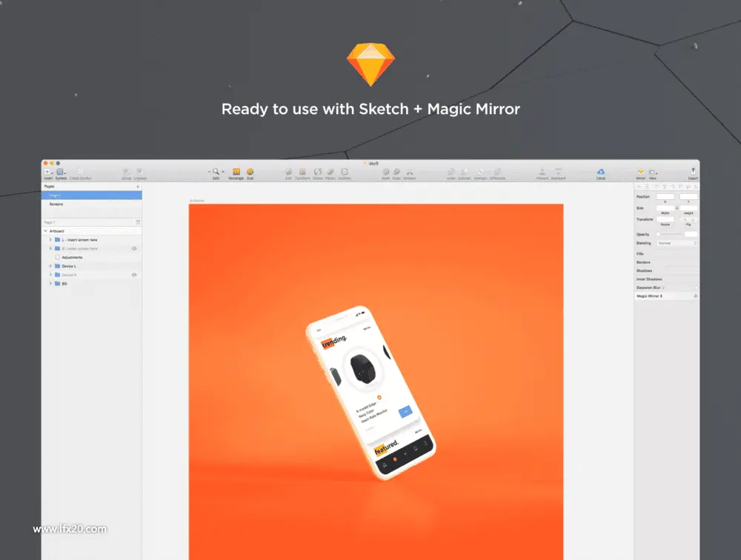Select the Screens page
This screenshot has width=741, height=560.
pos(92,204)
